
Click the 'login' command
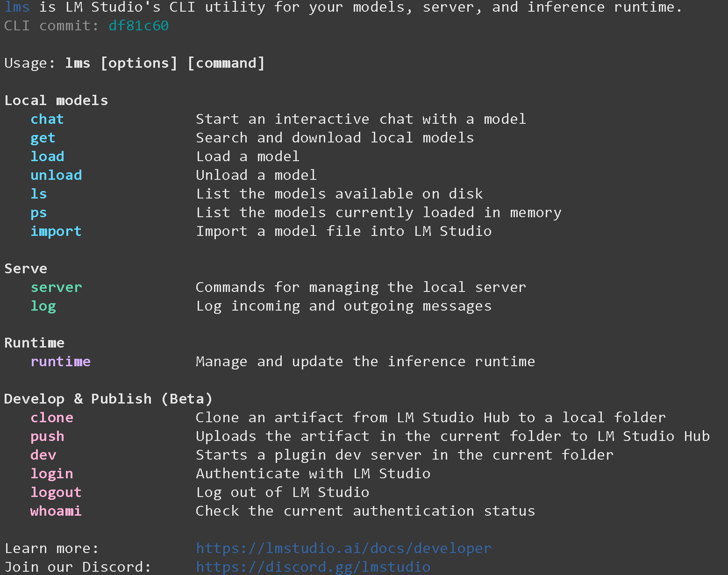[x=52, y=474]
